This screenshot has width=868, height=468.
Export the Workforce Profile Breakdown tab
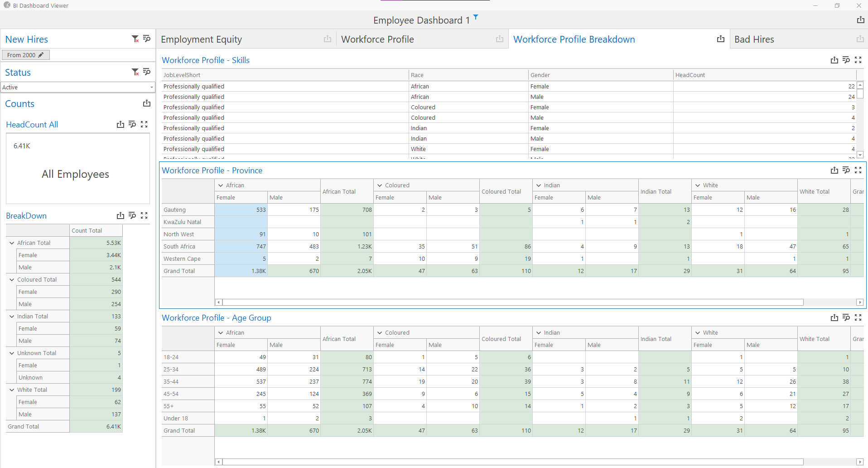721,39
